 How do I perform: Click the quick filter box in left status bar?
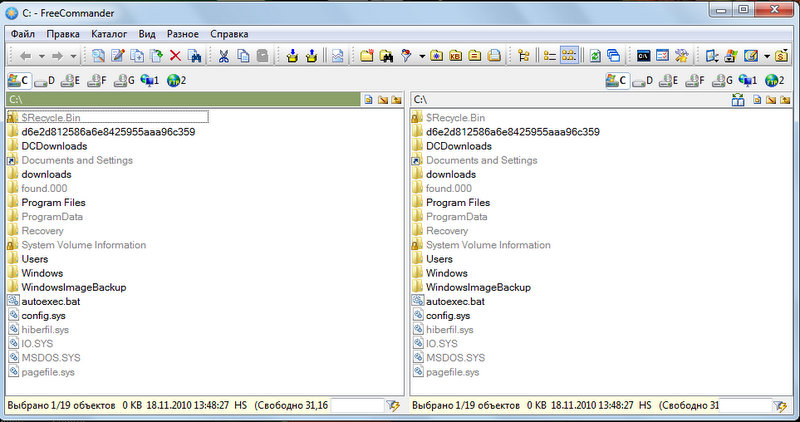pos(357,406)
